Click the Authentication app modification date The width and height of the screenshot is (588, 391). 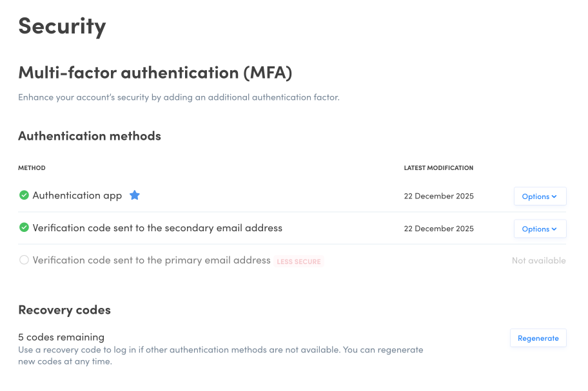[x=438, y=196]
